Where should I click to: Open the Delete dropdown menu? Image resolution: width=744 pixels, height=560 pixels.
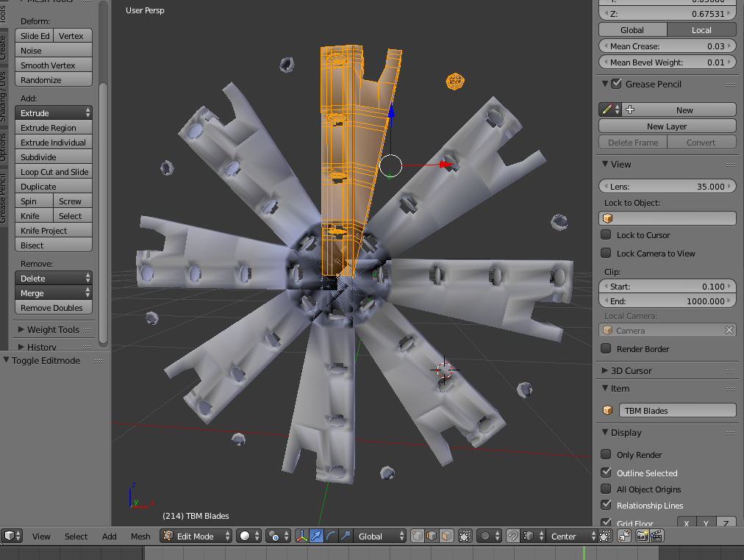point(54,279)
